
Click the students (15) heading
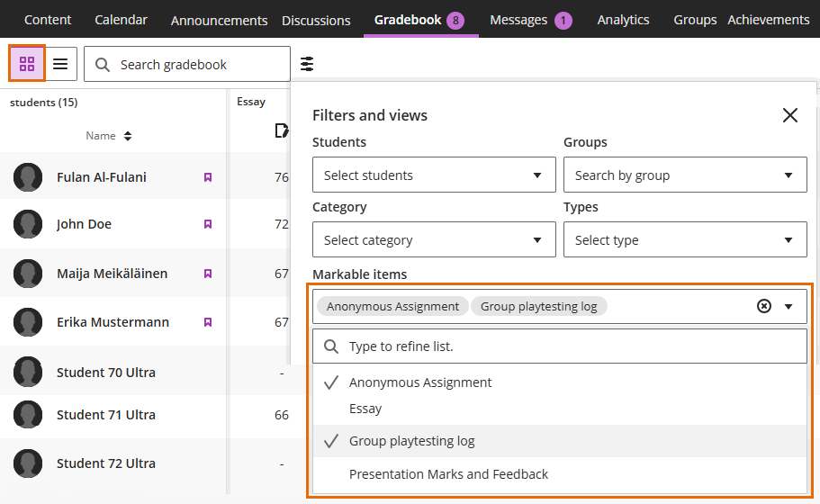pyautogui.click(x=43, y=103)
